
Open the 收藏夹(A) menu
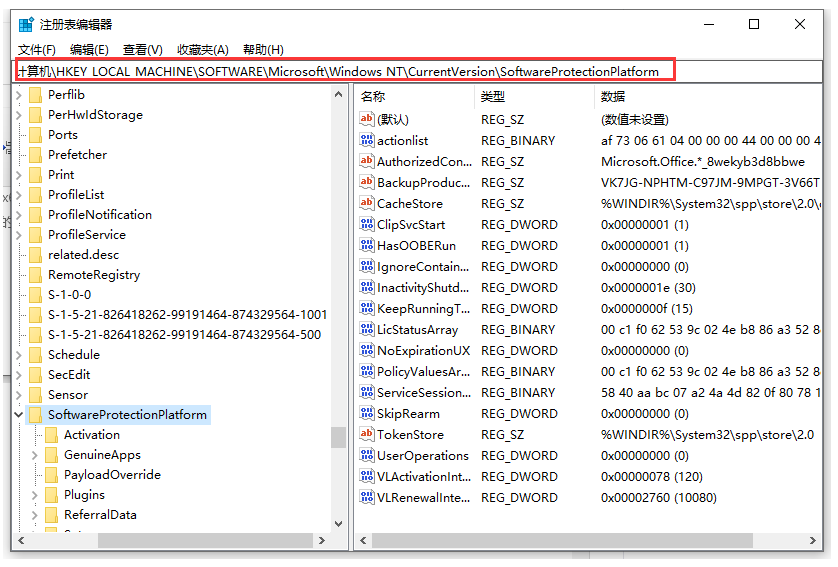(x=203, y=50)
